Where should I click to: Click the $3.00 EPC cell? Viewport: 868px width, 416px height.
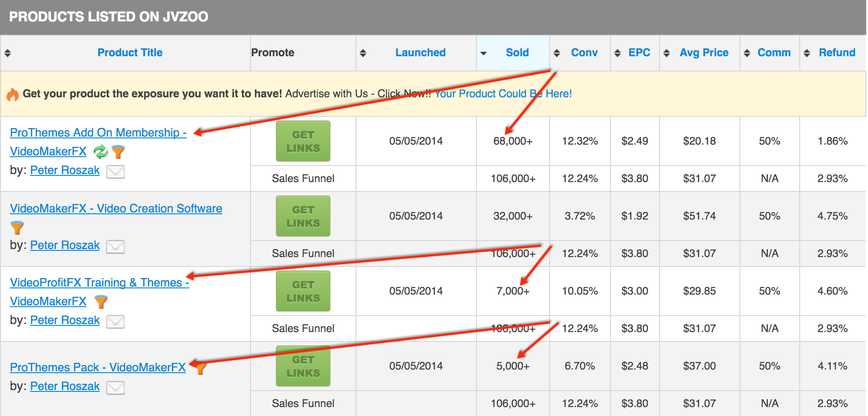(635, 291)
